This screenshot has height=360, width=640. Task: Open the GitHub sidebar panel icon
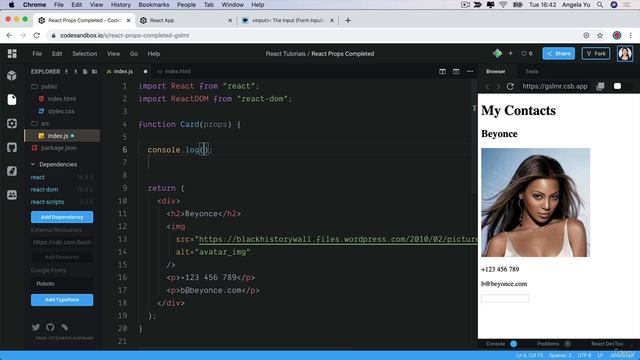[12, 147]
